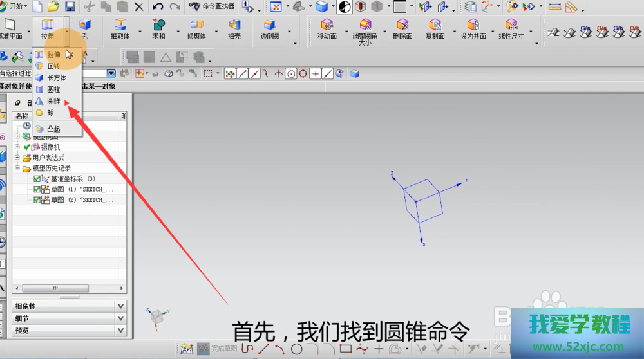Open the selection filter combo box
The image size is (644, 359).
[x=111, y=74]
